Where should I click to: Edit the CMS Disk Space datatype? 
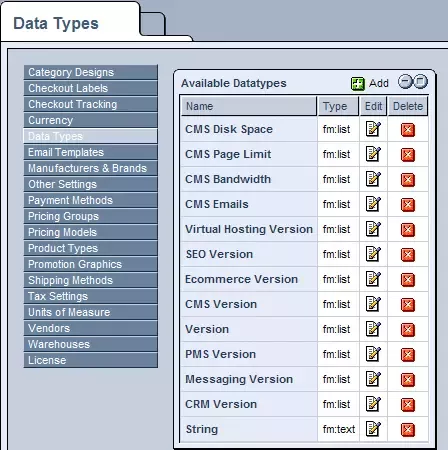click(x=373, y=129)
